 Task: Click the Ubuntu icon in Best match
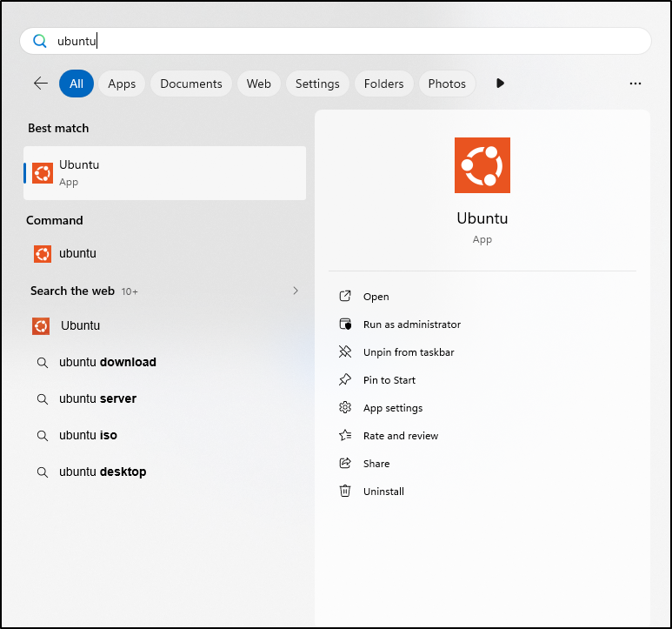pos(43,173)
